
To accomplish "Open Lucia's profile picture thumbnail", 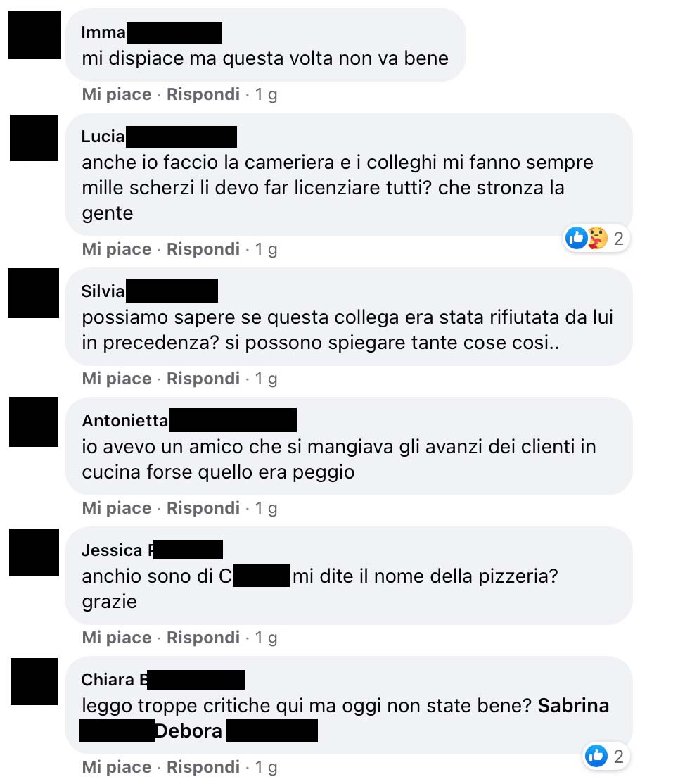I will (x=34, y=138).
